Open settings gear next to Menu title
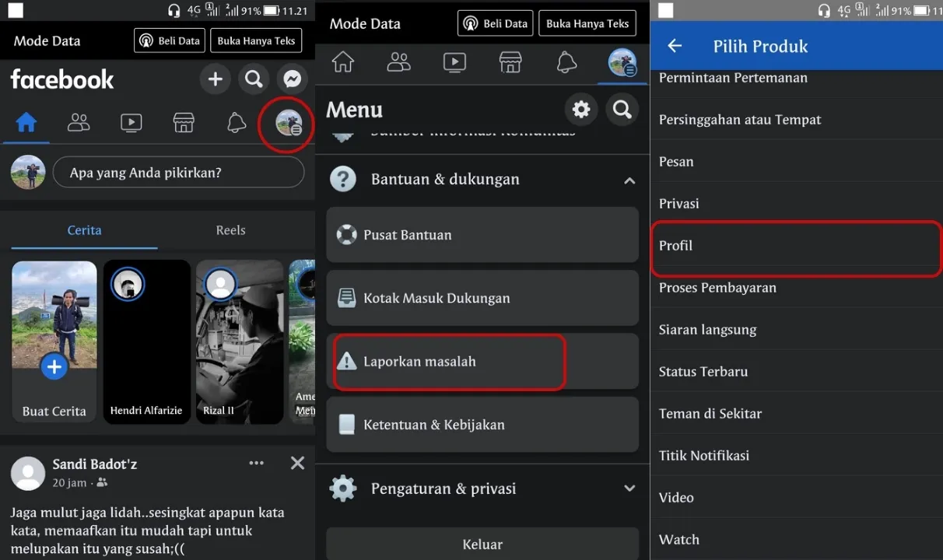Image resolution: width=943 pixels, height=560 pixels. [x=581, y=110]
